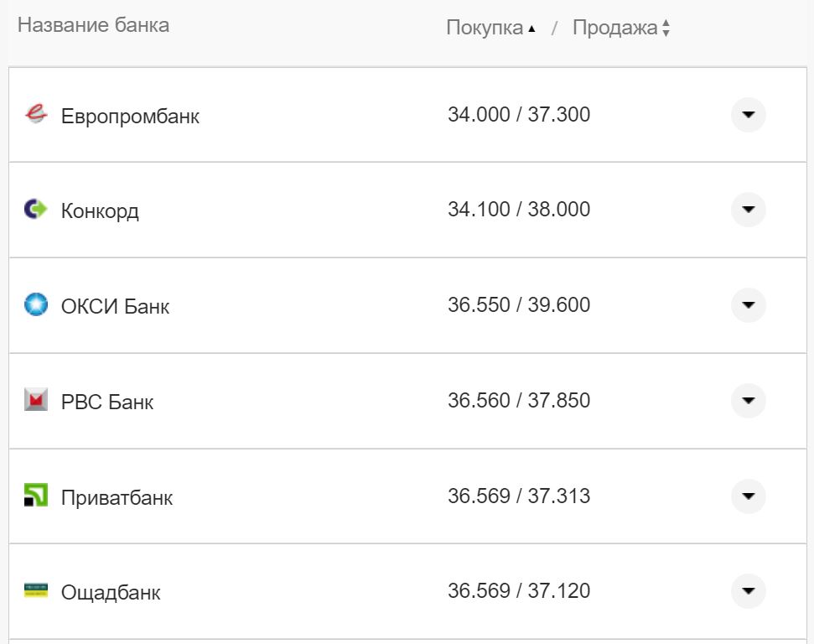Expand the ОКСИ Банк row details

[x=748, y=305]
